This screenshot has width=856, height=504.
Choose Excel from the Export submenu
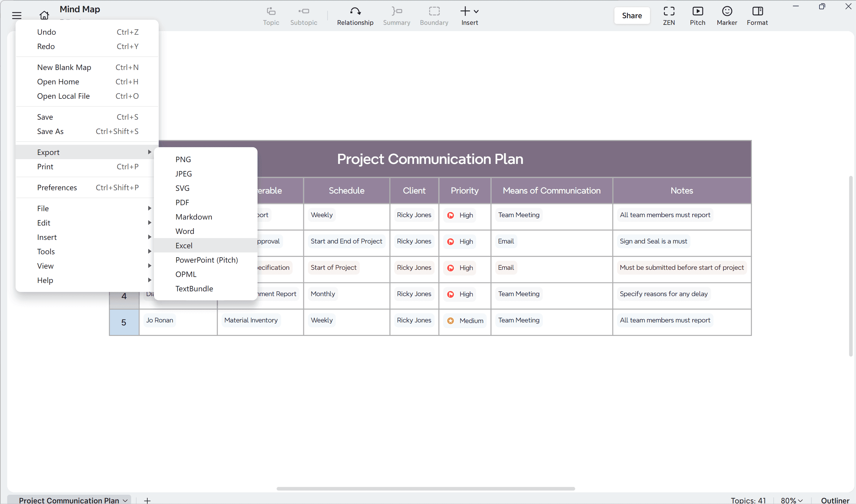pos(184,245)
